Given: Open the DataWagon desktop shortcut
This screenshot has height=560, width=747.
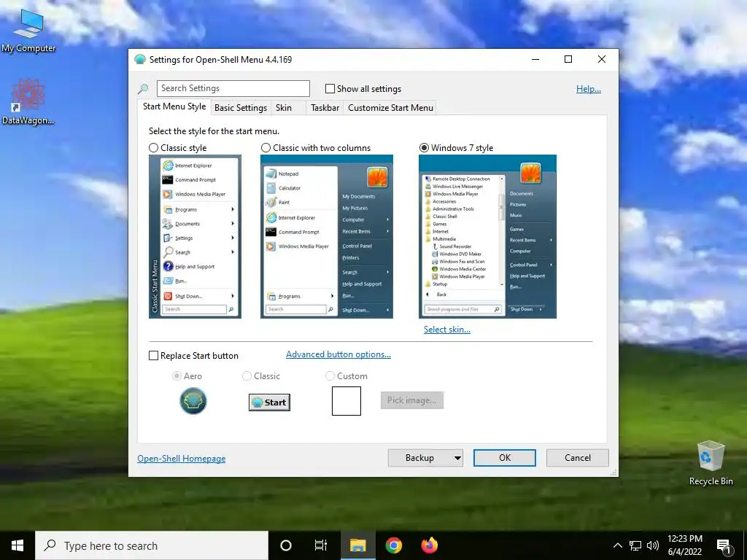Looking at the screenshot, I should [x=28, y=102].
